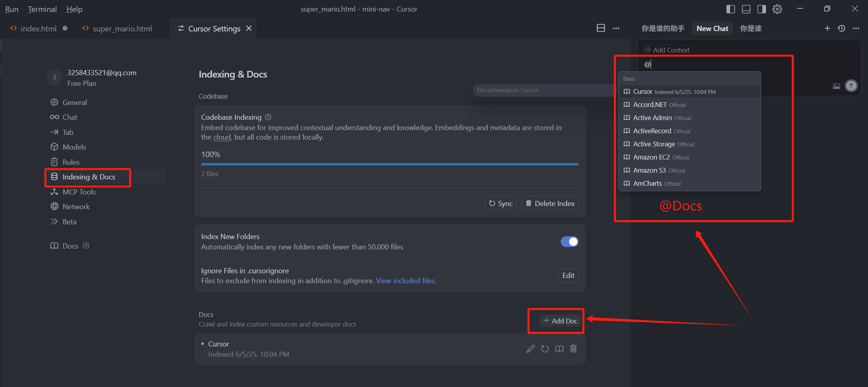The image size is (868, 387).
Task: Toggle primary sidebar layout icon
Action: click(731, 9)
